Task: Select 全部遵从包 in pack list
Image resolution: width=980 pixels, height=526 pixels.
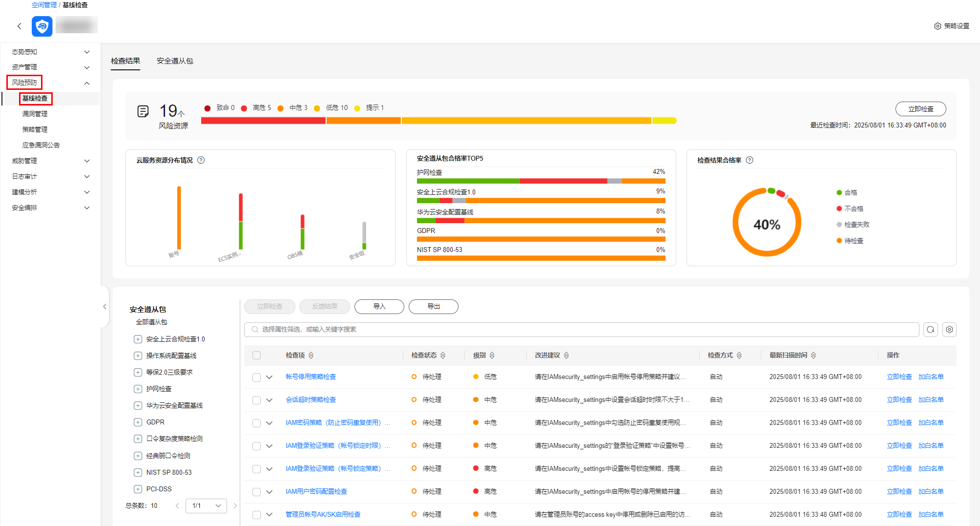Action: (151, 322)
